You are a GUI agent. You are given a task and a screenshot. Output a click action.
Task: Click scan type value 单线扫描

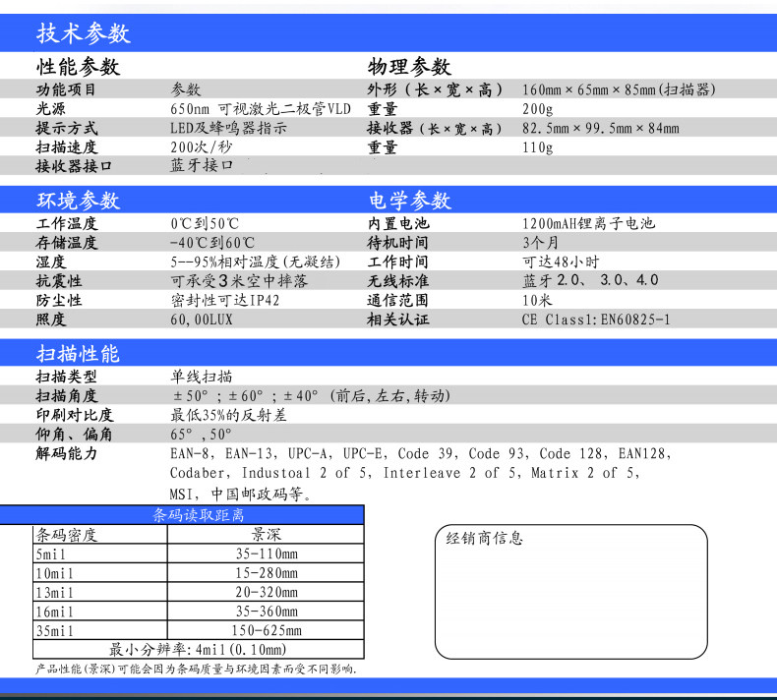tap(202, 377)
